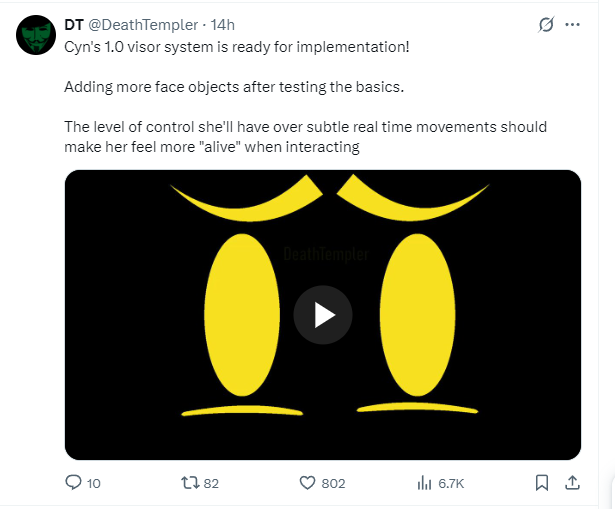Click the reply speech bubble icon
Screen dimensions: 615x509
(x=73, y=483)
